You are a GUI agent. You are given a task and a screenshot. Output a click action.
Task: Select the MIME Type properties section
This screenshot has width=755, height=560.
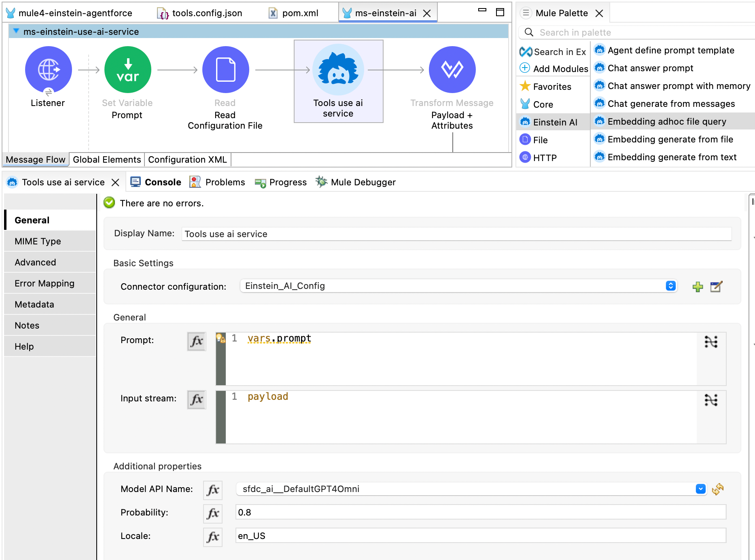tap(50, 241)
